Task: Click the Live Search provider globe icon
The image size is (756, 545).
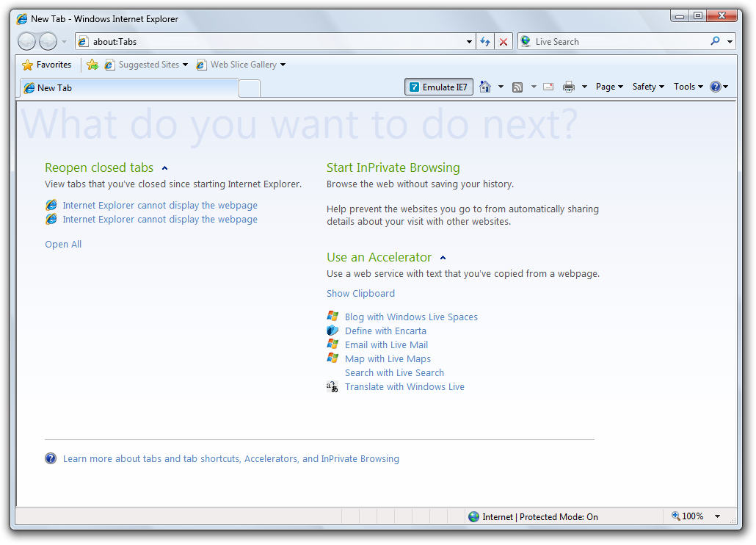Action: click(x=526, y=41)
